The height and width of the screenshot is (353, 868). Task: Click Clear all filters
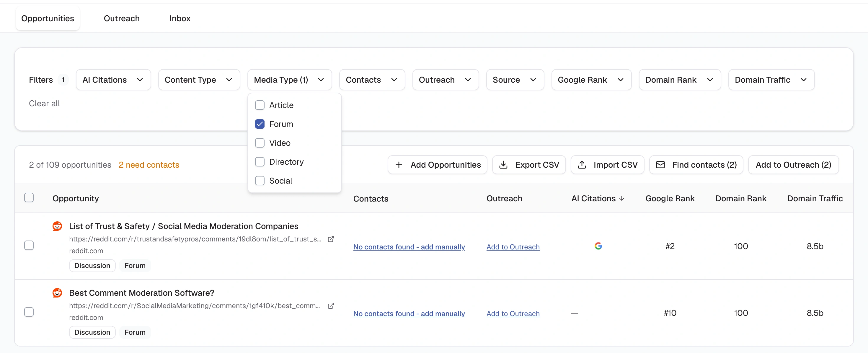(44, 103)
